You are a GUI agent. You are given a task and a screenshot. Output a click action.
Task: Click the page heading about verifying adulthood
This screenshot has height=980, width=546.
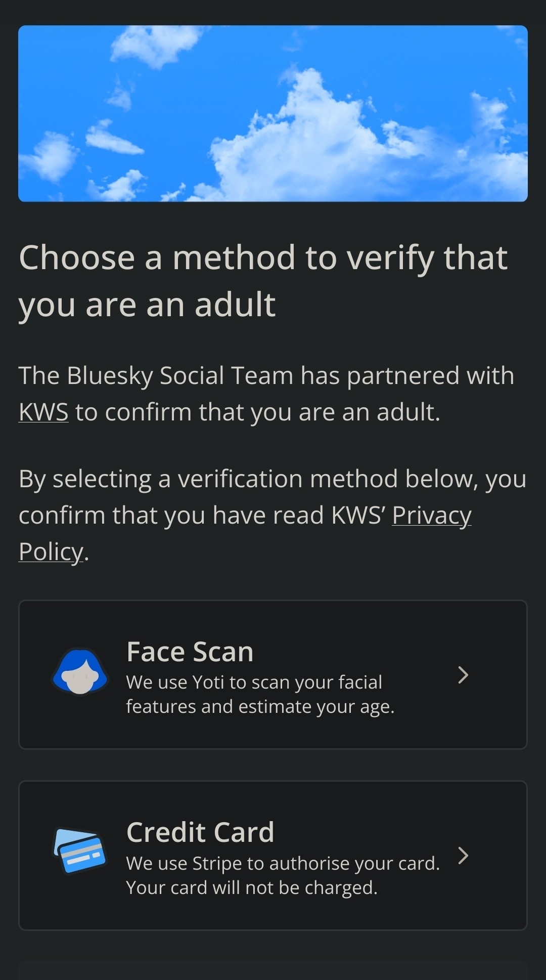(263, 280)
